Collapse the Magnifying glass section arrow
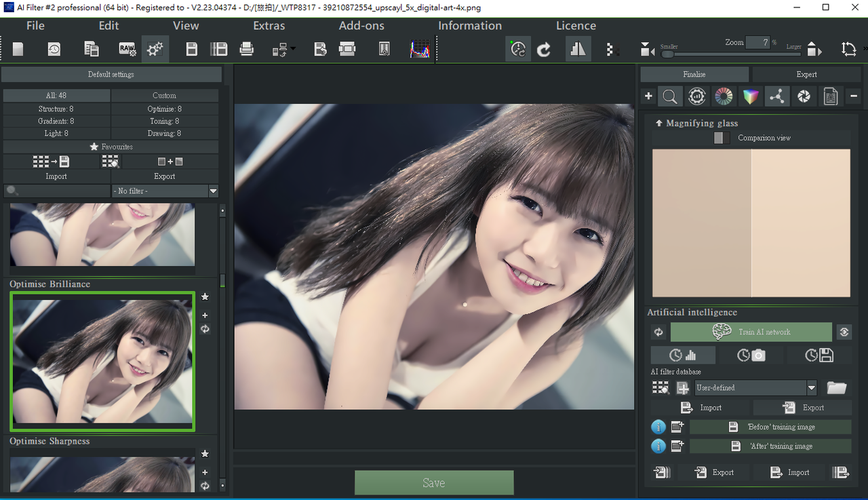 (x=658, y=123)
